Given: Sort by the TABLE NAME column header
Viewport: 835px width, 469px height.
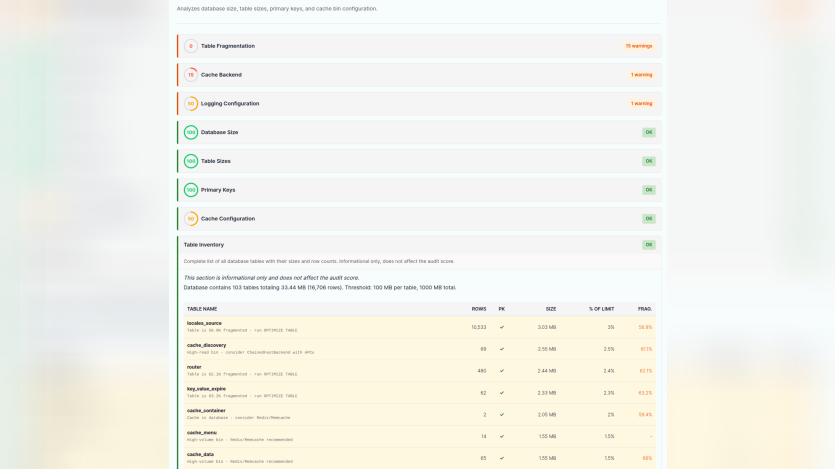Looking at the screenshot, I should (x=202, y=309).
